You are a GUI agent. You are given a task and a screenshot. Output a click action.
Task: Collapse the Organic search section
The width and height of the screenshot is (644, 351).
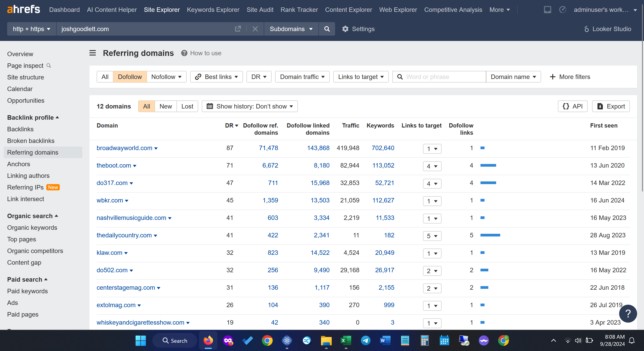[32, 216]
